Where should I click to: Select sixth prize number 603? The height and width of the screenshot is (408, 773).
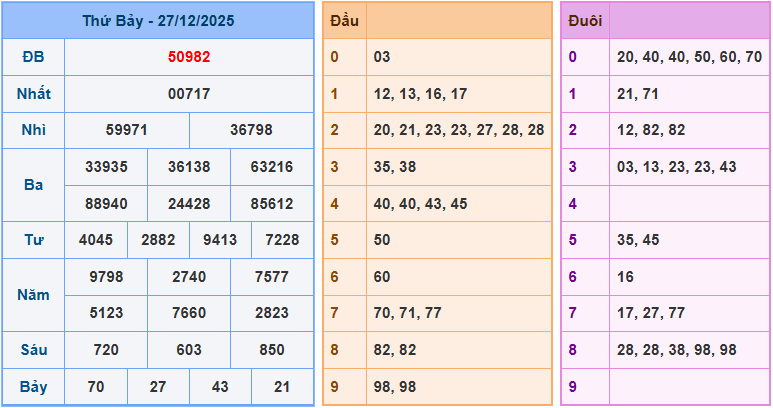tap(189, 350)
